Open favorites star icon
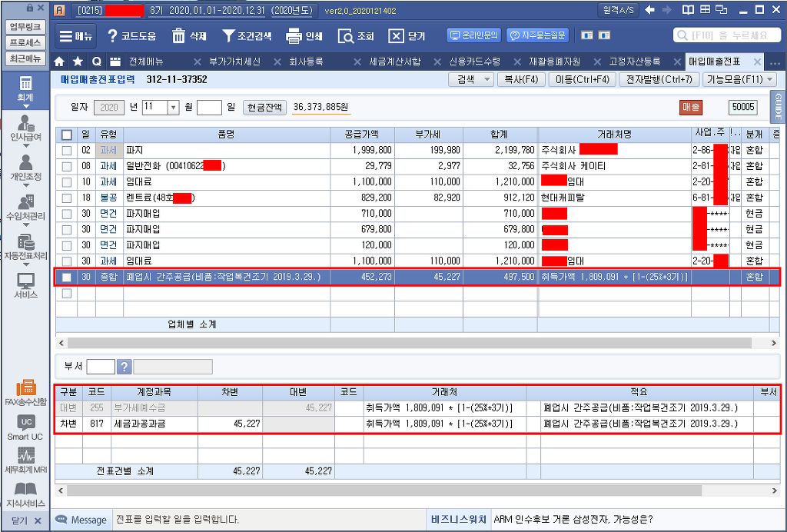This screenshot has width=787, height=532. 78,62
